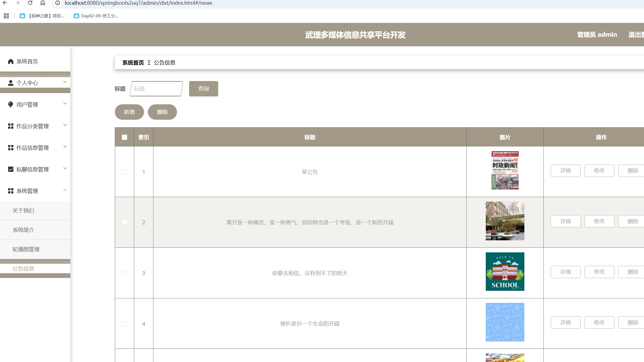Click the 私聊信息管理 chart icon

click(11, 169)
